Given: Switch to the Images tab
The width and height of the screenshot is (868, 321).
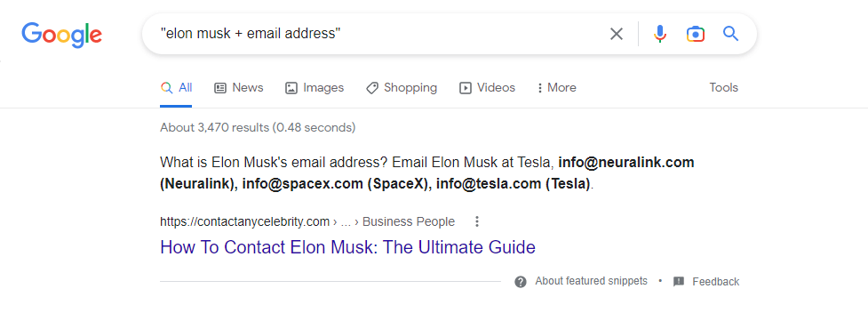Looking at the screenshot, I should click(x=314, y=88).
